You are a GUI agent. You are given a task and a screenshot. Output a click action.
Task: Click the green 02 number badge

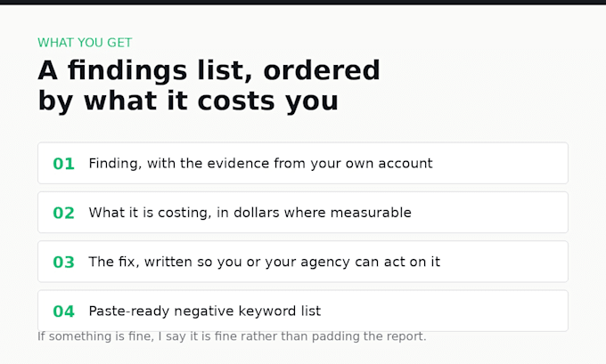(x=63, y=213)
